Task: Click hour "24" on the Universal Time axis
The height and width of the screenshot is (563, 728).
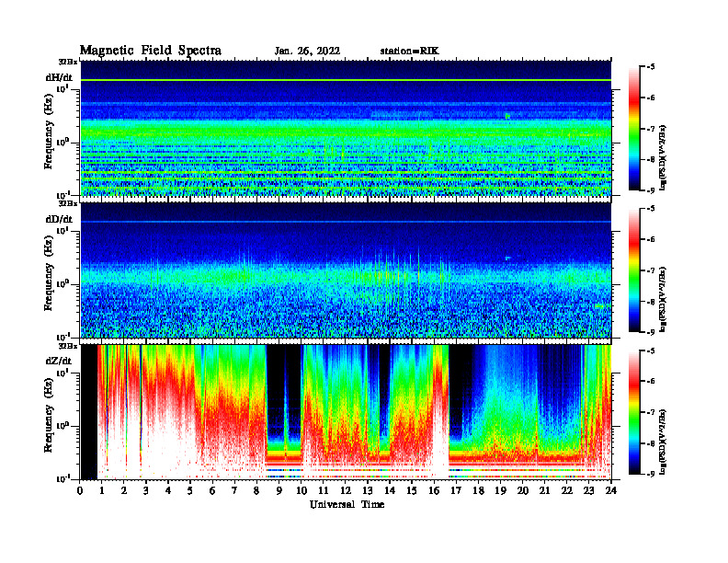Action: pos(611,491)
